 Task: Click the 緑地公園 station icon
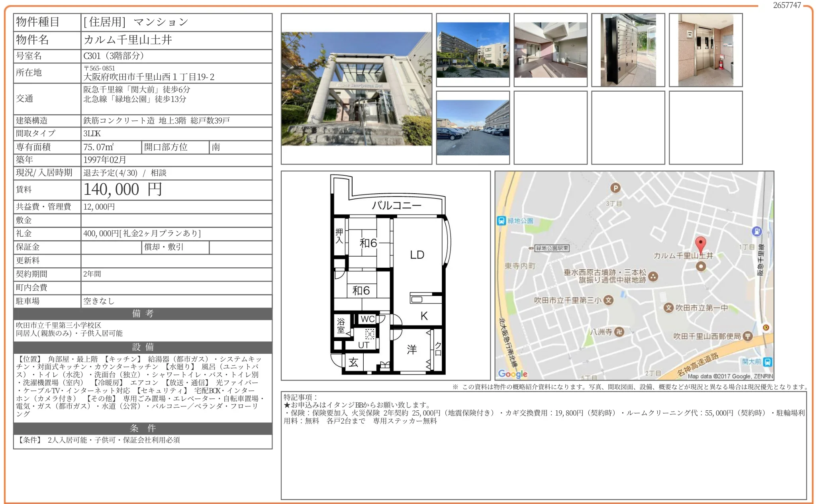502,221
